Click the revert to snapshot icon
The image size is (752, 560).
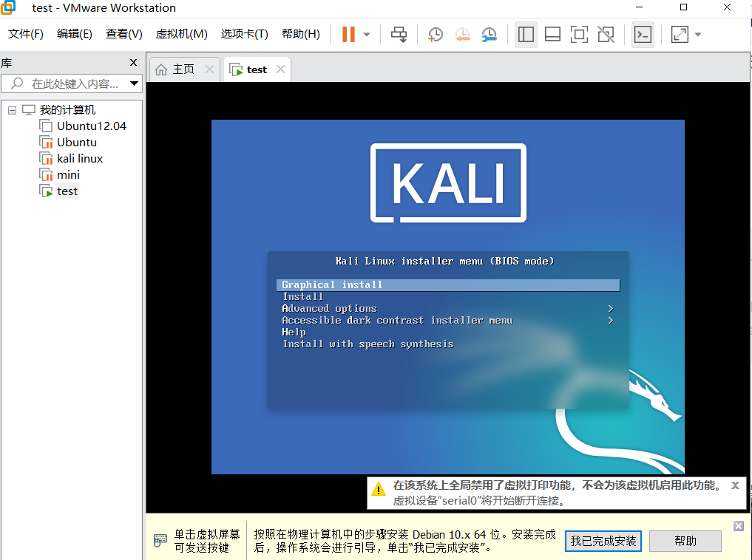(x=462, y=35)
